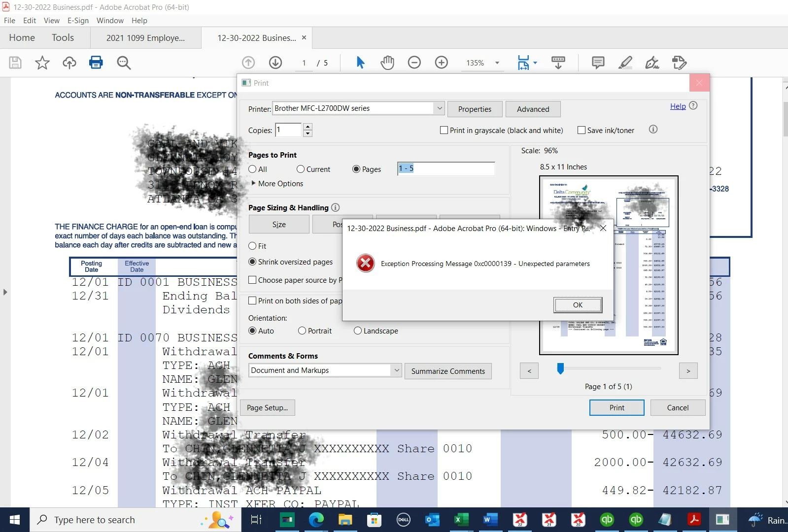The height and width of the screenshot is (532, 788).
Task: Click Help question mark icon in Print dialog
Action: pyautogui.click(x=693, y=105)
